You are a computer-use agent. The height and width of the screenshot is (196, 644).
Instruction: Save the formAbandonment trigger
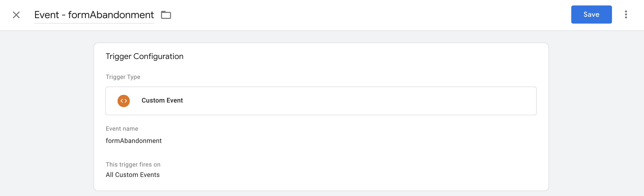coord(591,15)
